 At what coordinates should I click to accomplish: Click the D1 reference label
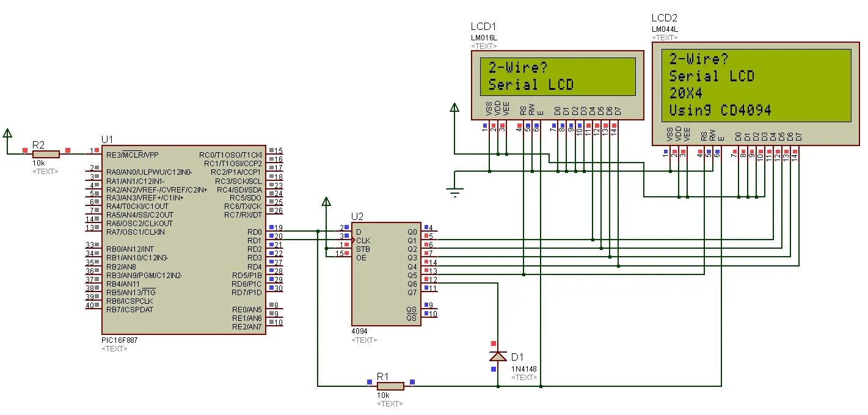(x=517, y=356)
